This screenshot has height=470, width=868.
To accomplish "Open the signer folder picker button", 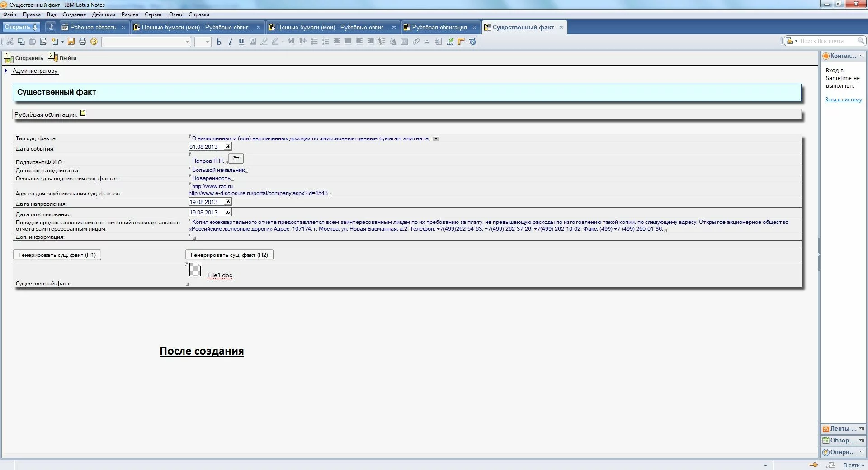I will click(236, 159).
